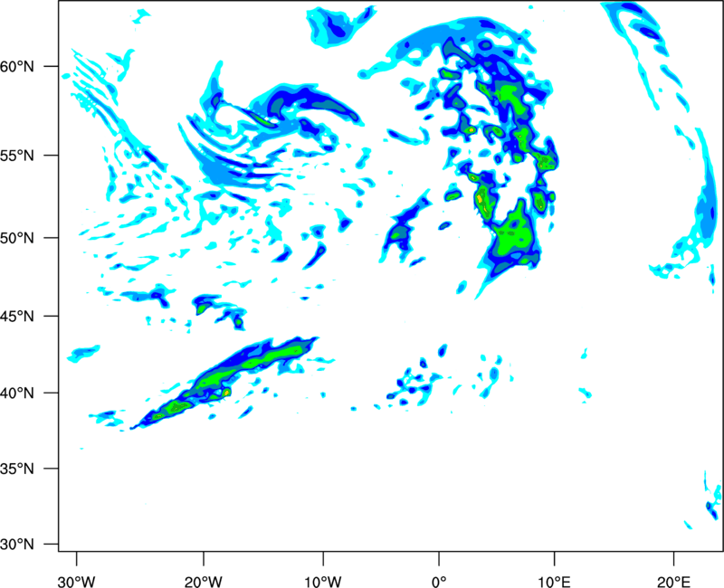Click the 45°N latitude label

pyautogui.click(x=17, y=317)
